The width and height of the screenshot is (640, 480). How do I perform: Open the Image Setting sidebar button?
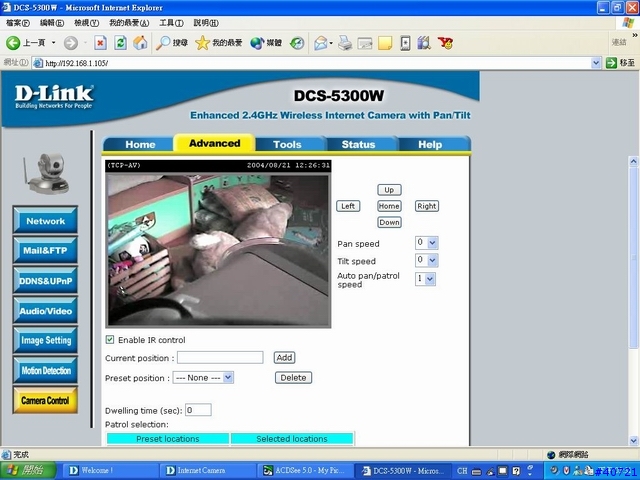click(45, 340)
